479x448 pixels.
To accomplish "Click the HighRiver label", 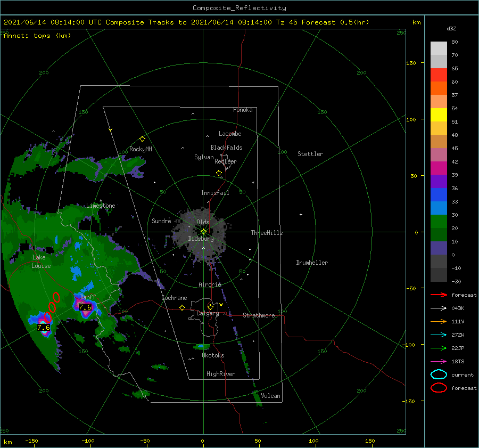I will [x=221, y=374].
